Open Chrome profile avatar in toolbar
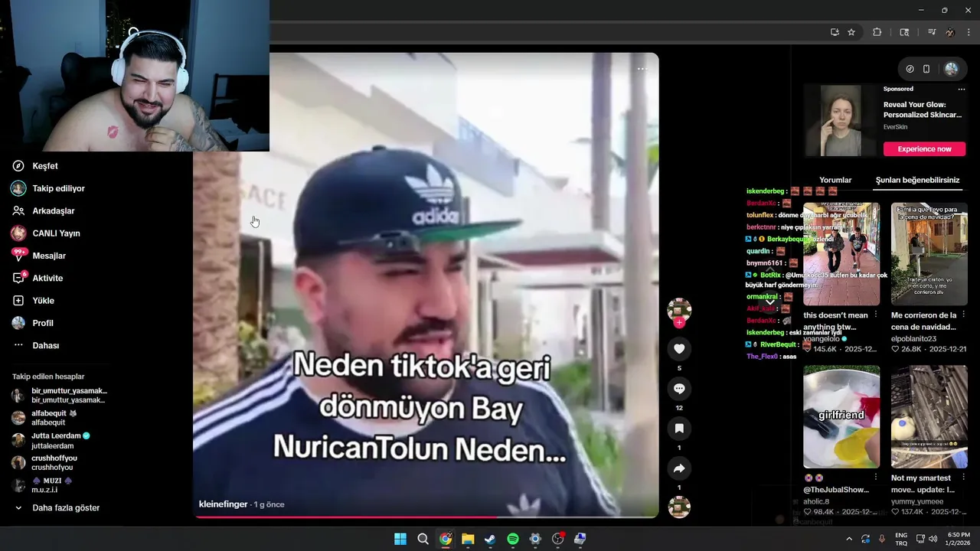The height and width of the screenshot is (551, 980). coord(950,32)
